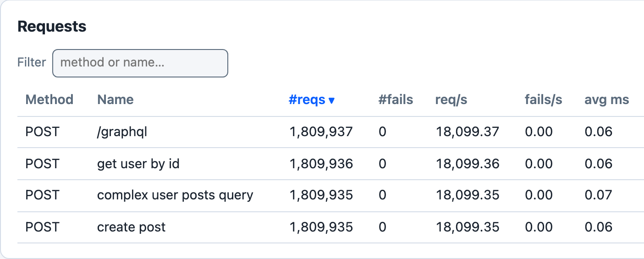Click req/s value in create post row

(x=468, y=227)
